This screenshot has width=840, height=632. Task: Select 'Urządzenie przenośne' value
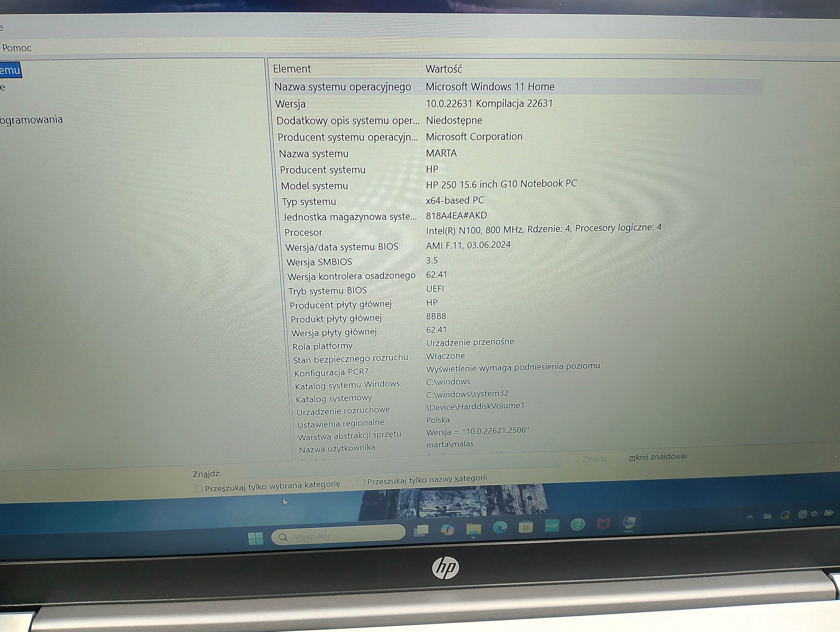[470, 342]
